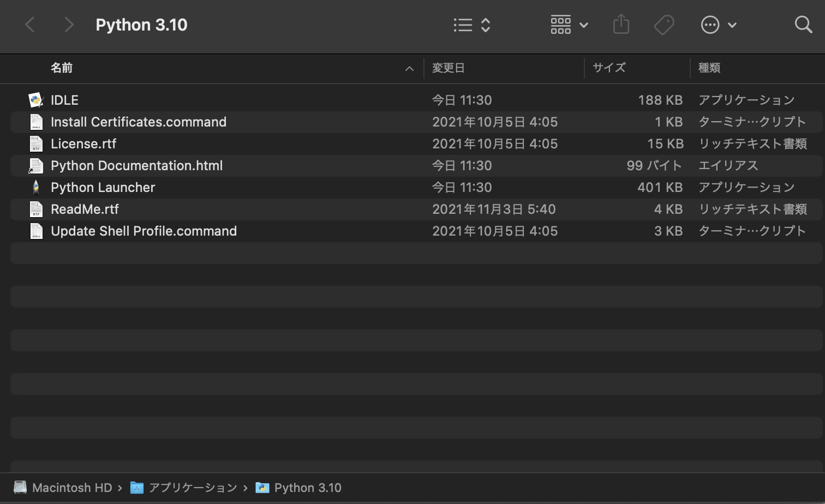
Task: Sort by 変更日 column header
Action: [449, 68]
